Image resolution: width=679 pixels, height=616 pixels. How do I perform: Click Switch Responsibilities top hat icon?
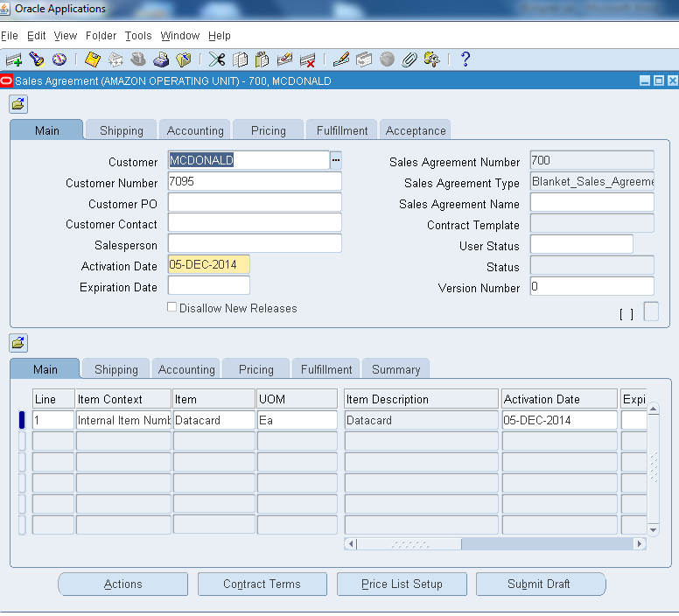(x=138, y=59)
